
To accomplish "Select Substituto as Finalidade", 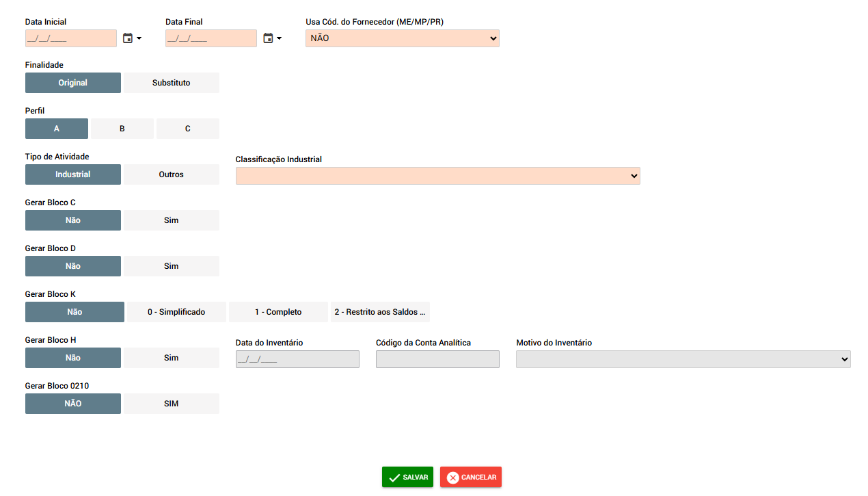I will point(171,83).
